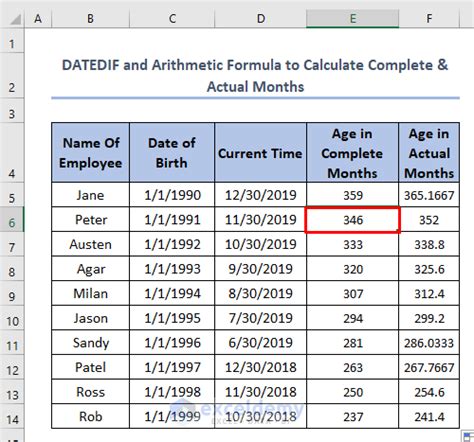Select complete months value 250
Screen dimensions: 474x442
click(x=352, y=392)
